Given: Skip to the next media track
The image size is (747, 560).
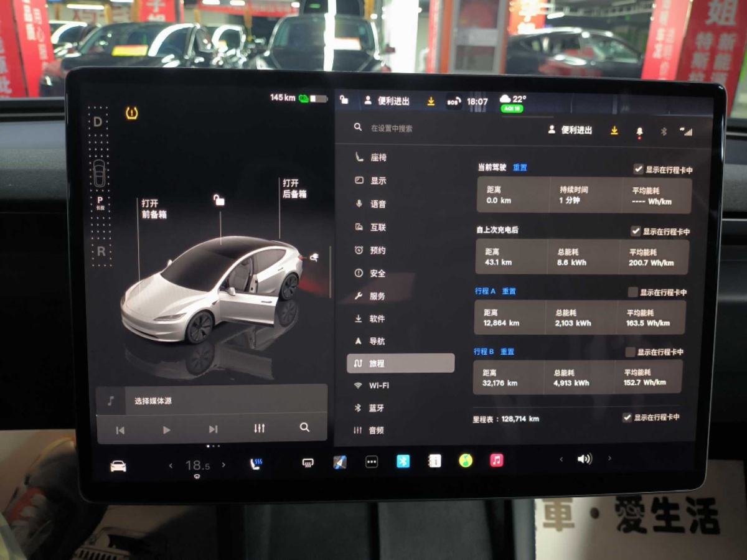Looking at the screenshot, I should pyautogui.click(x=213, y=429).
